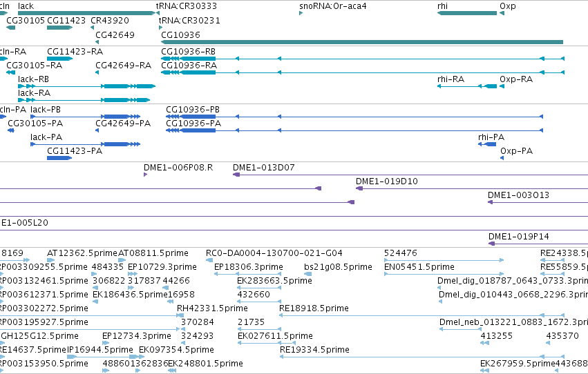Select the EP12734.3prime EST label
Screen dimensions: 588x374
(x=137, y=336)
